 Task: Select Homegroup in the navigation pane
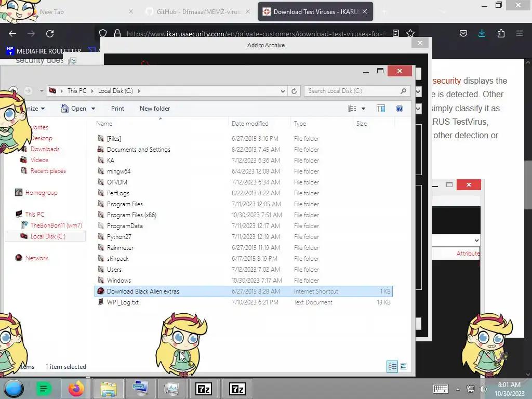click(x=41, y=193)
